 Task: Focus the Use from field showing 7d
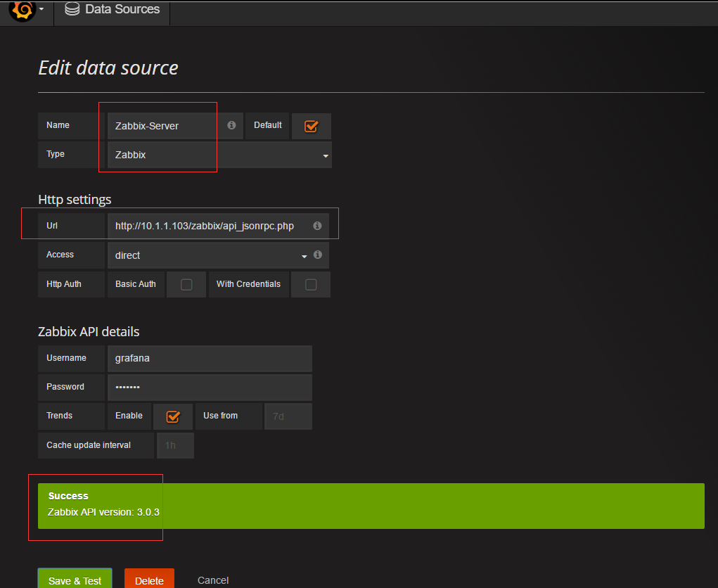(288, 416)
